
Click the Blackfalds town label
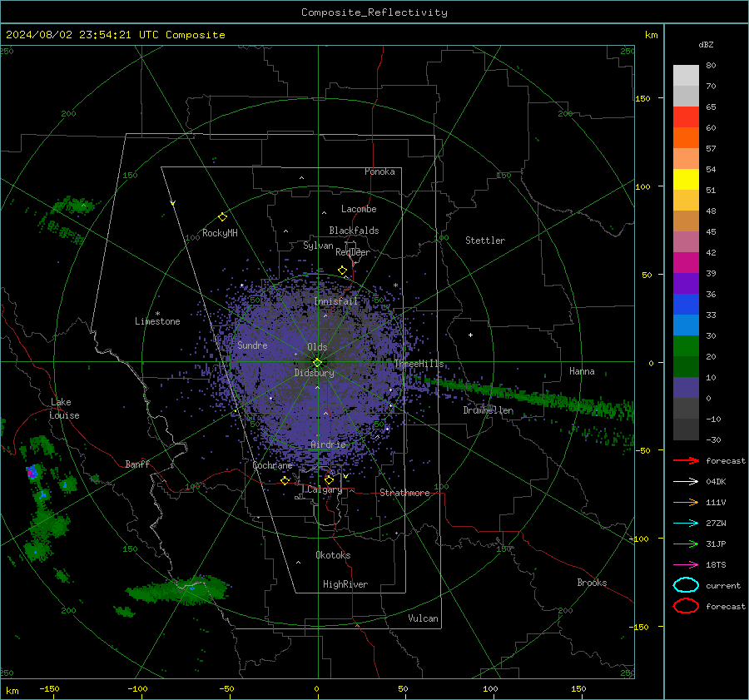(x=354, y=231)
